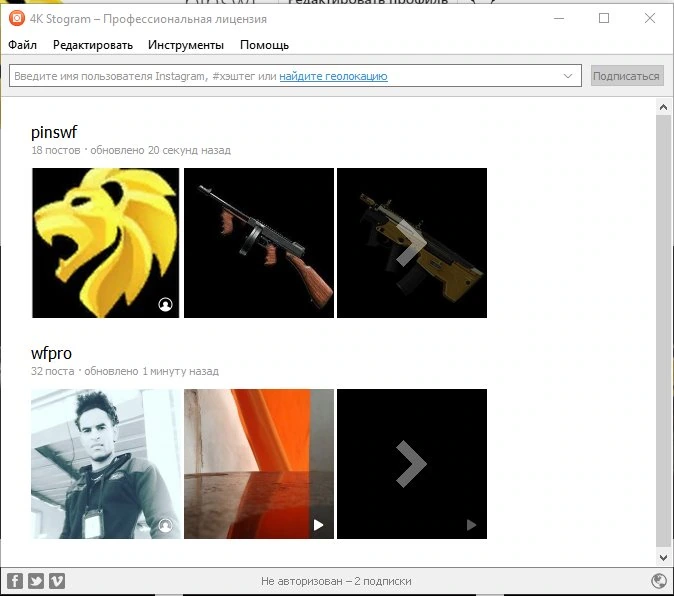Open wfpro man portrait thumbnail
Image resolution: width=674 pixels, height=596 pixels.
click(x=106, y=464)
